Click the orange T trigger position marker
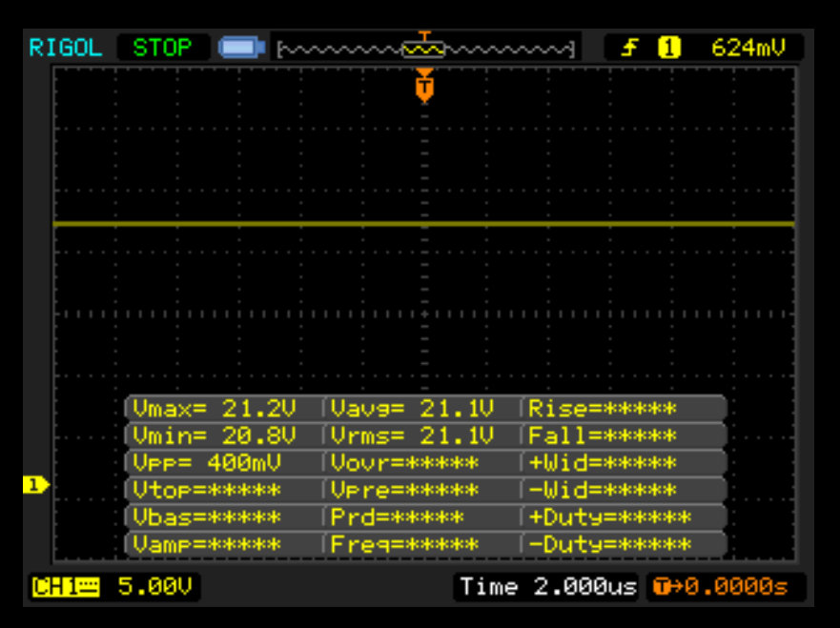The height and width of the screenshot is (628, 840). click(x=424, y=86)
